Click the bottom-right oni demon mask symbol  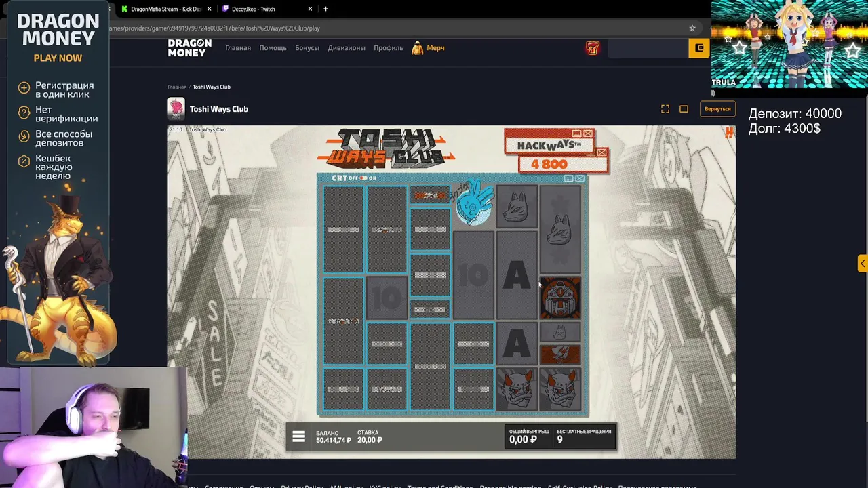pyautogui.click(x=560, y=389)
